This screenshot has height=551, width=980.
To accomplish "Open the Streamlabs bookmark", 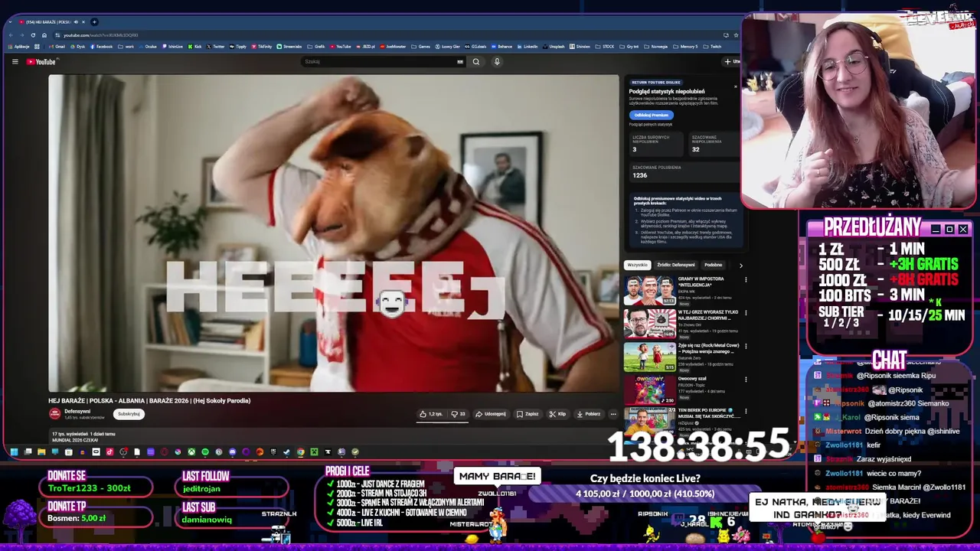I will coord(289,47).
